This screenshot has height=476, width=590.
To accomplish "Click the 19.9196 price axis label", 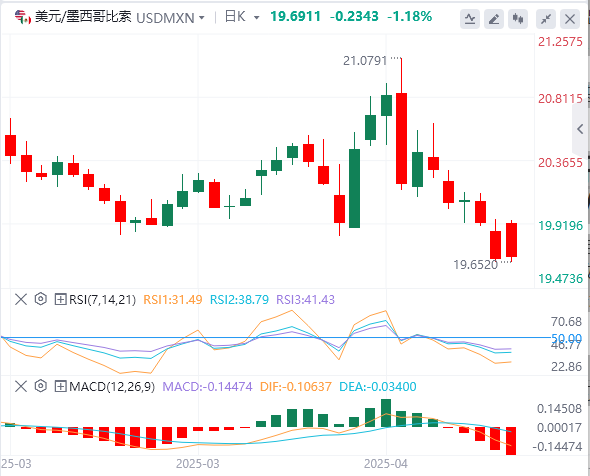I will 560,226.
